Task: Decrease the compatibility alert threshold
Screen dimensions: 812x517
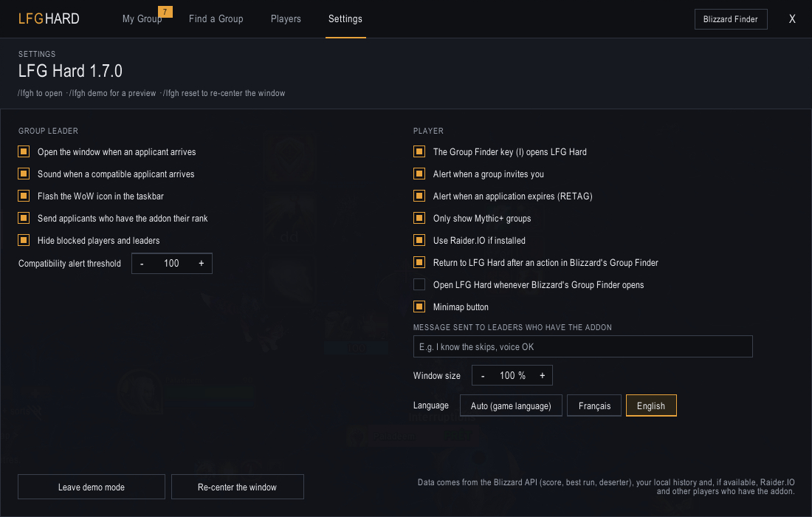Action: coord(142,264)
